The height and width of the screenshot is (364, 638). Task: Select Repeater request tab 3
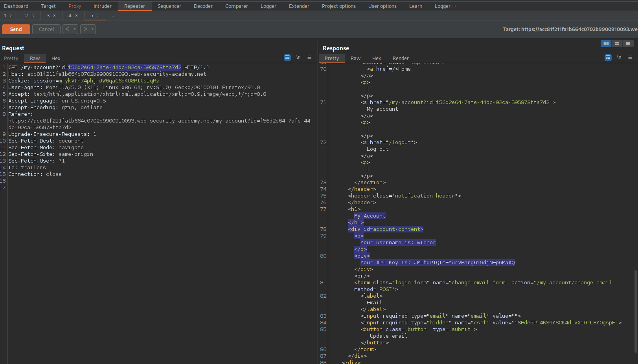click(x=48, y=15)
